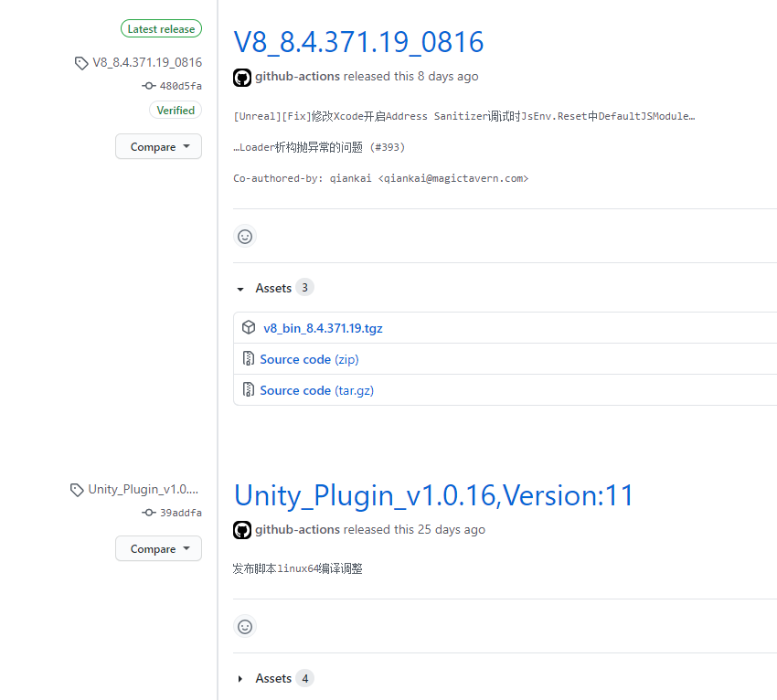Image resolution: width=777 pixels, height=700 pixels.
Task: Open commit 480d5fa
Action: tap(180, 86)
